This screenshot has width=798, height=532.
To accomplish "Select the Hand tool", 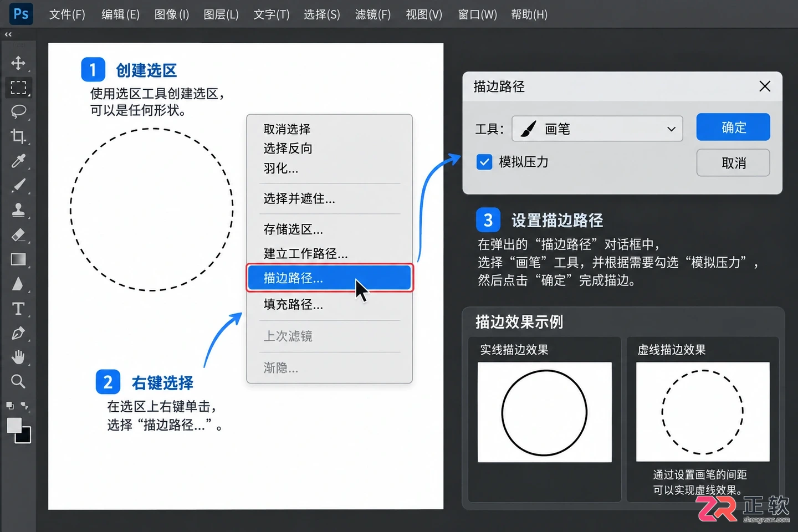I will click(x=18, y=357).
